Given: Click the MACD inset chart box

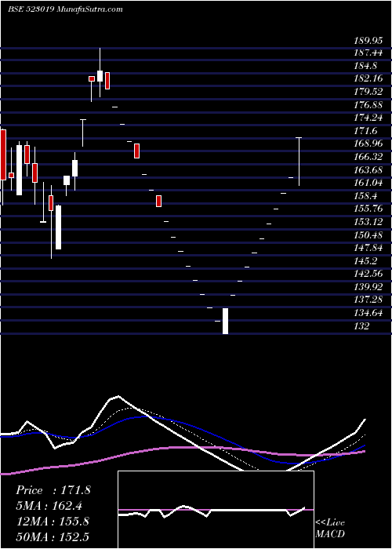Looking at the screenshot, I should pos(216,510).
